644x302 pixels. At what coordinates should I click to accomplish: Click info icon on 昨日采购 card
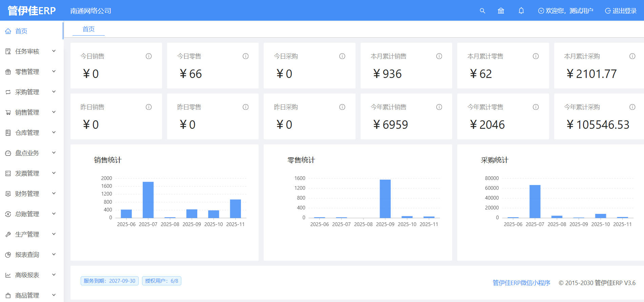(342, 107)
